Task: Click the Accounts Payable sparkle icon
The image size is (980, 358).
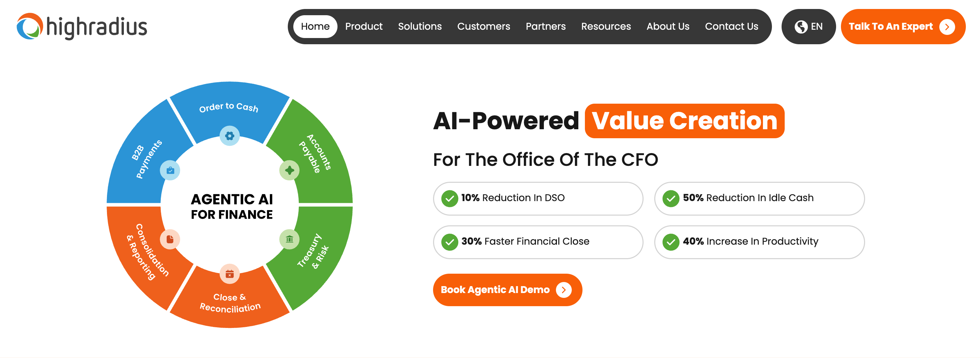Action: coord(289,170)
